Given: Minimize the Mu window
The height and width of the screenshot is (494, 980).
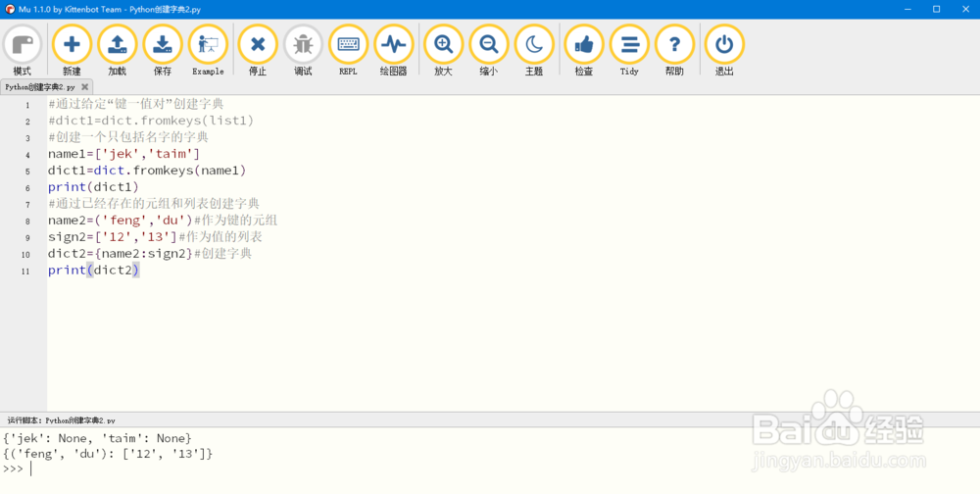Looking at the screenshot, I should [907, 9].
